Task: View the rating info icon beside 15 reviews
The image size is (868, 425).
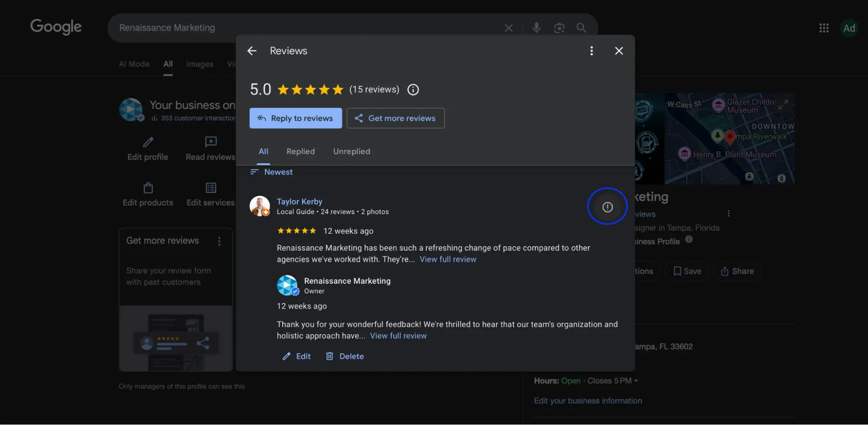Action: tap(413, 90)
